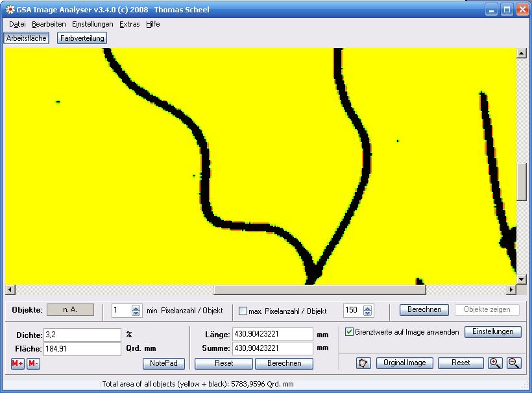
Task: Open the Bearbeiten menu
Action: pyautogui.click(x=49, y=24)
